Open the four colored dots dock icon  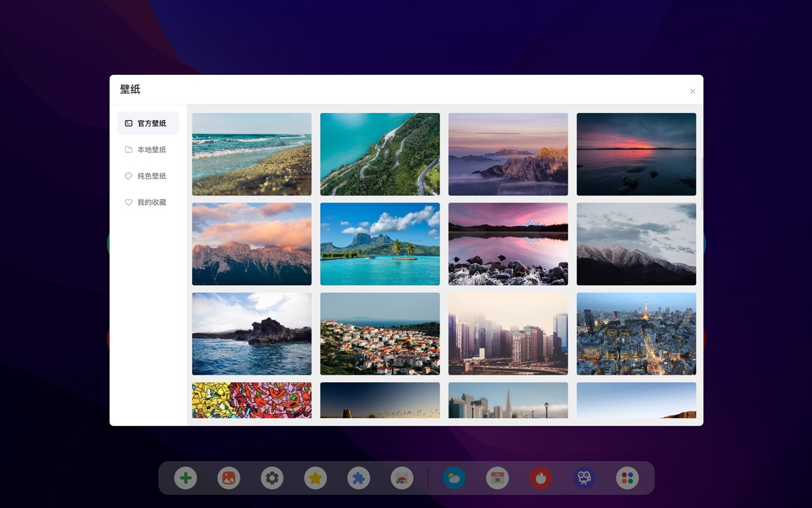tap(627, 478)
